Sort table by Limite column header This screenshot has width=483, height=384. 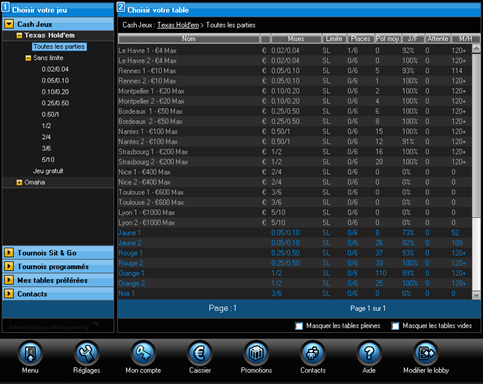[334, 39]
